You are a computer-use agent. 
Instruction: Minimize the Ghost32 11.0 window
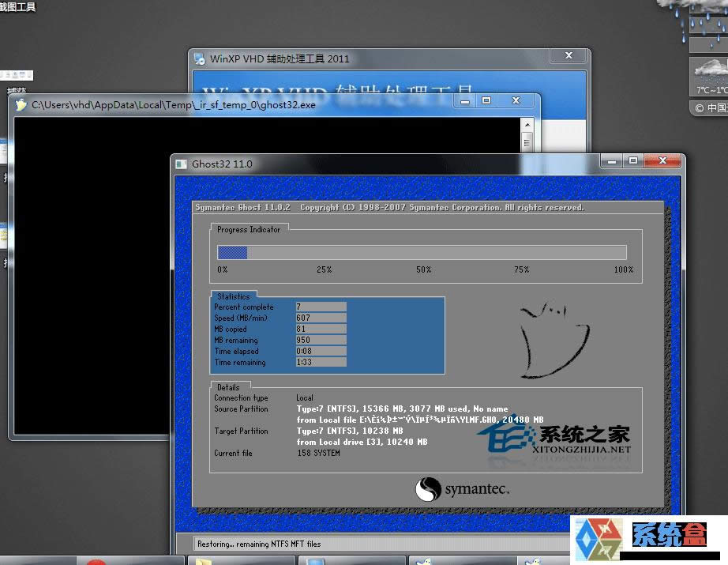tap(611, 160)
